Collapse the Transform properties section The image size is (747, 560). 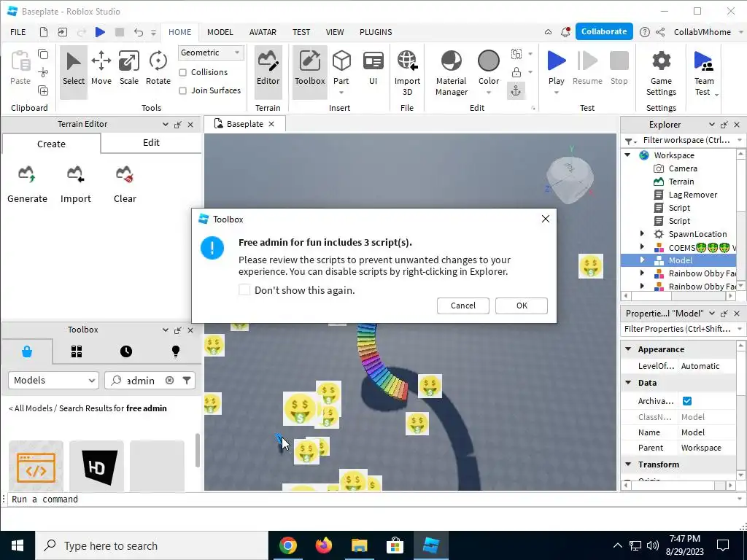[x=628, y=464]
